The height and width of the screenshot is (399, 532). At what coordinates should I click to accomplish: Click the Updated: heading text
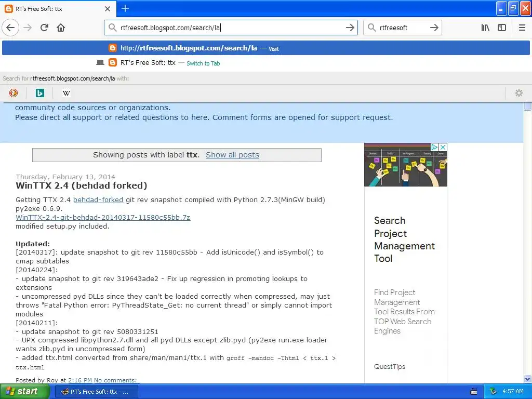point(33,244)
